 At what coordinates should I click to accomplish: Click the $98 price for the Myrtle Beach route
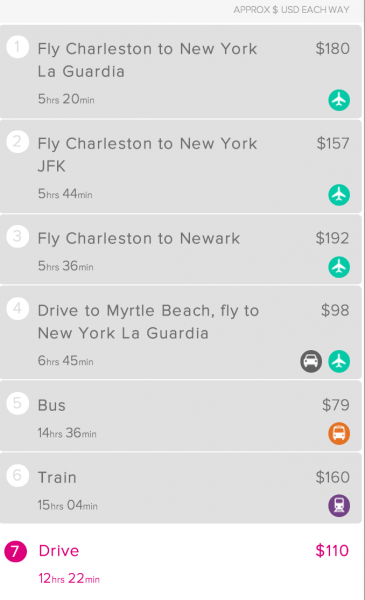335,310
